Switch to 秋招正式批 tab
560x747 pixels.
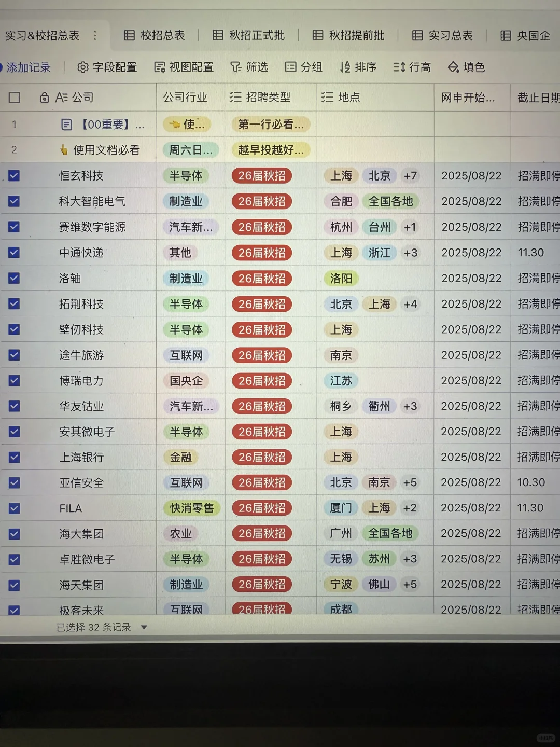[x=249, y=35]
